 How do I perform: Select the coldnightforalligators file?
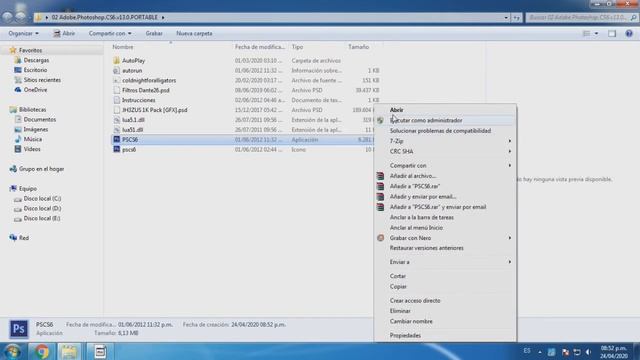149,80
